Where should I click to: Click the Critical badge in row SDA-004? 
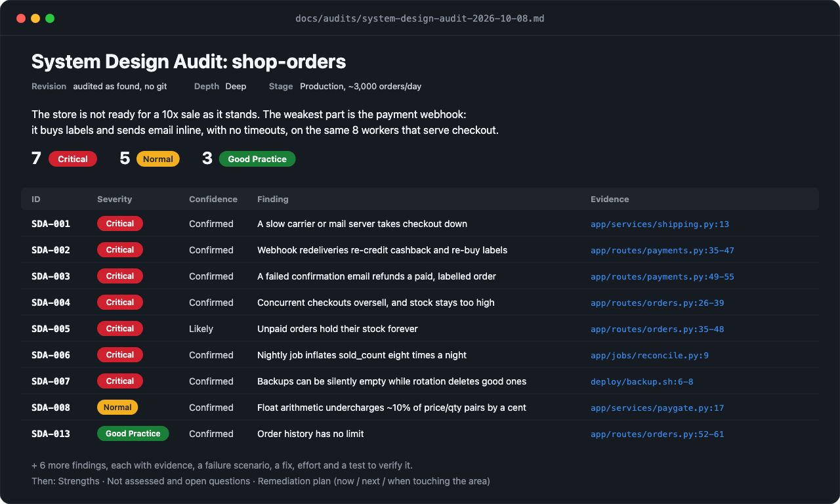click(120, 303)
